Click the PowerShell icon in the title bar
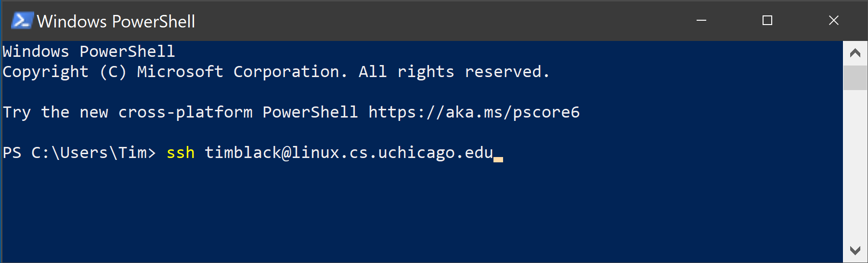The height and width of the screenshot is (263, 868). point(22,21)
